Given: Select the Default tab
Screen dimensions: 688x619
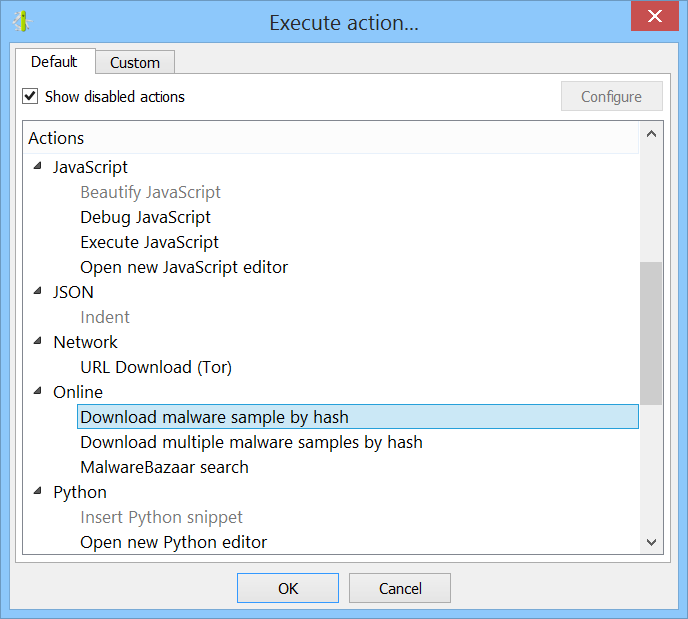Looking at the screenshot, I should coord(54,61).
